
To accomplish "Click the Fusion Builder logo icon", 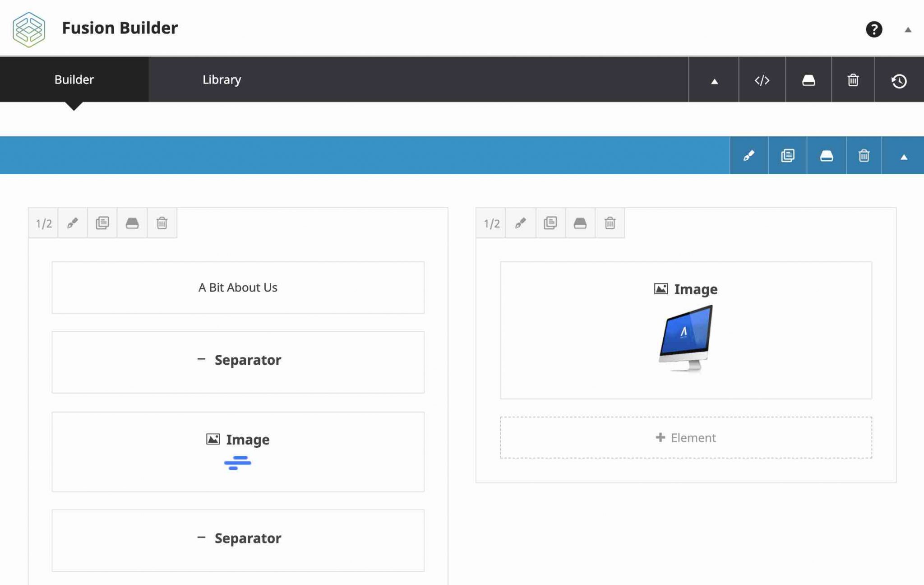I will click(29, 29).
